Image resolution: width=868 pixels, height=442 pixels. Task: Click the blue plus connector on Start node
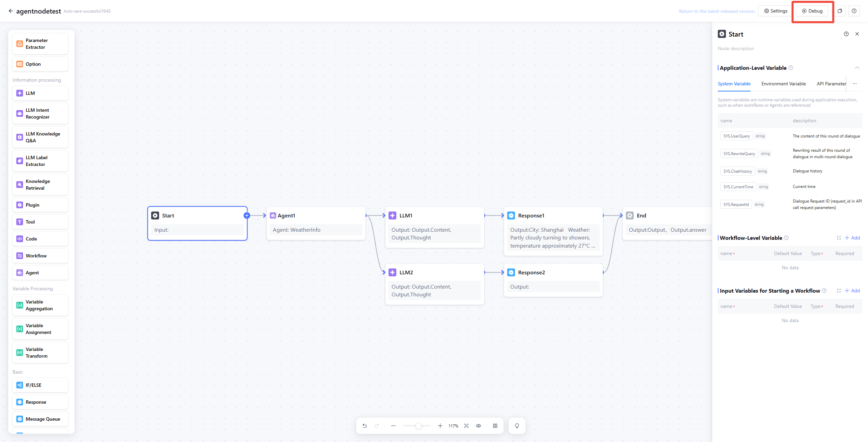(247, 215)
